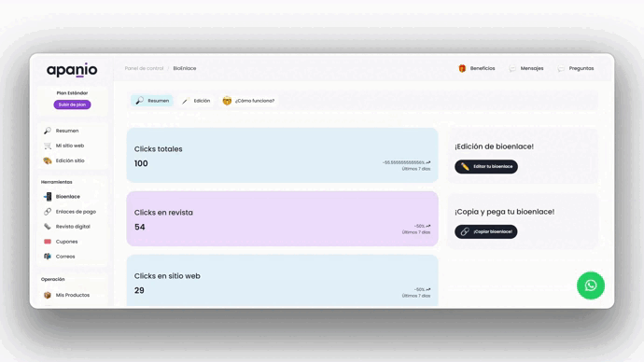This screenshot has width=644, height=362.
Task: Open Mensajes in the top bar
Action: (526, 68)
